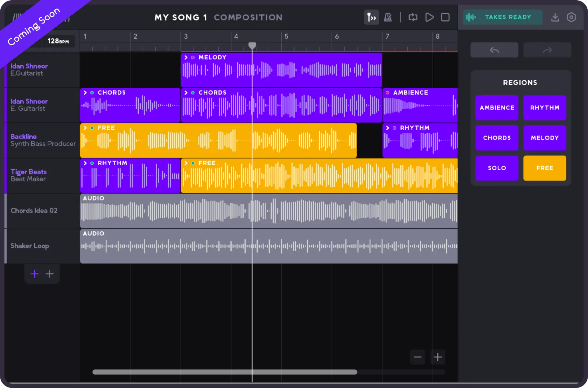Select FREE in the Regions panel
This screenshot has height=388, width=588.
[544, 168]
